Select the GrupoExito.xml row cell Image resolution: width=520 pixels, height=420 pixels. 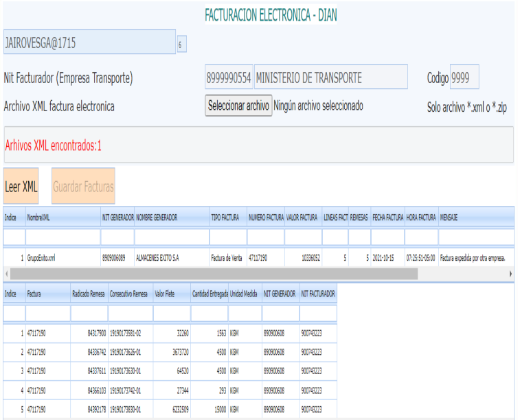(x=63, y=258)
